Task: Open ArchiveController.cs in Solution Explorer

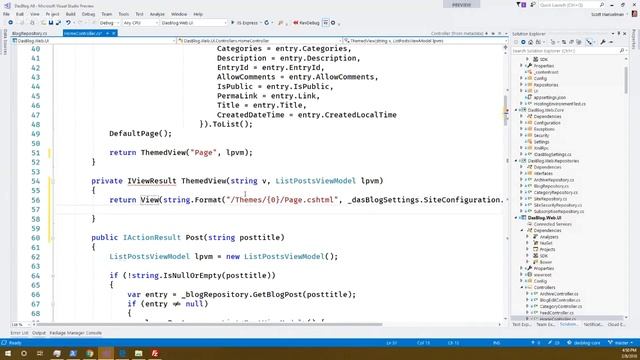Action: [559, 294]
